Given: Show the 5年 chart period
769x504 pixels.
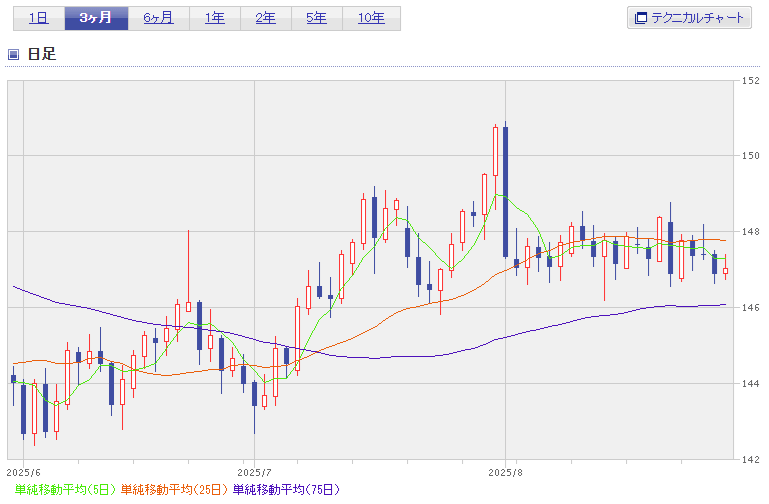Looking at the screenshot, I should coord(317,18).
